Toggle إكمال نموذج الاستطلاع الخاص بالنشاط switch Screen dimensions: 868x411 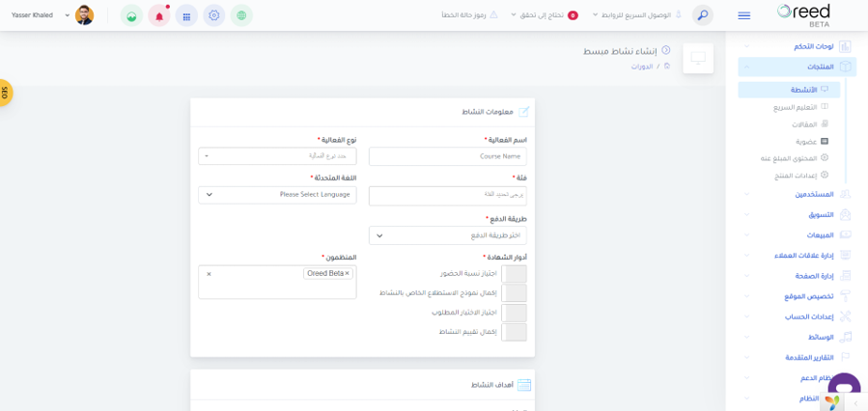[x=514, y=293]
